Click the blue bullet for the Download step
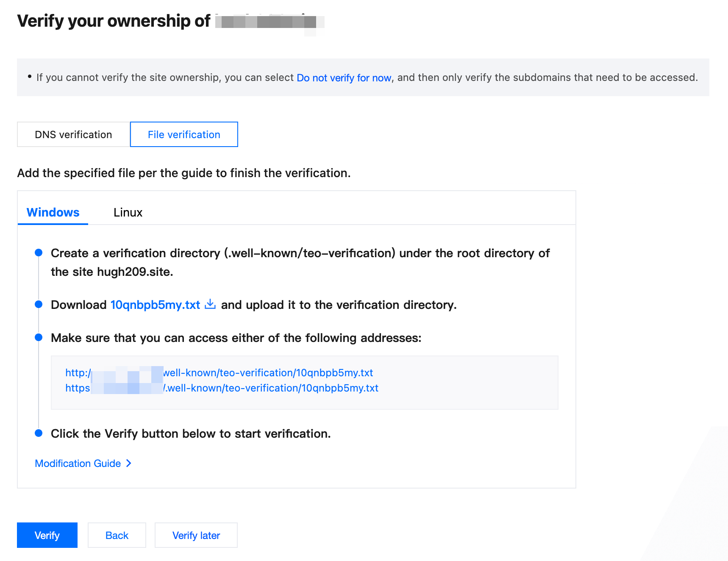 coord(39,304)
